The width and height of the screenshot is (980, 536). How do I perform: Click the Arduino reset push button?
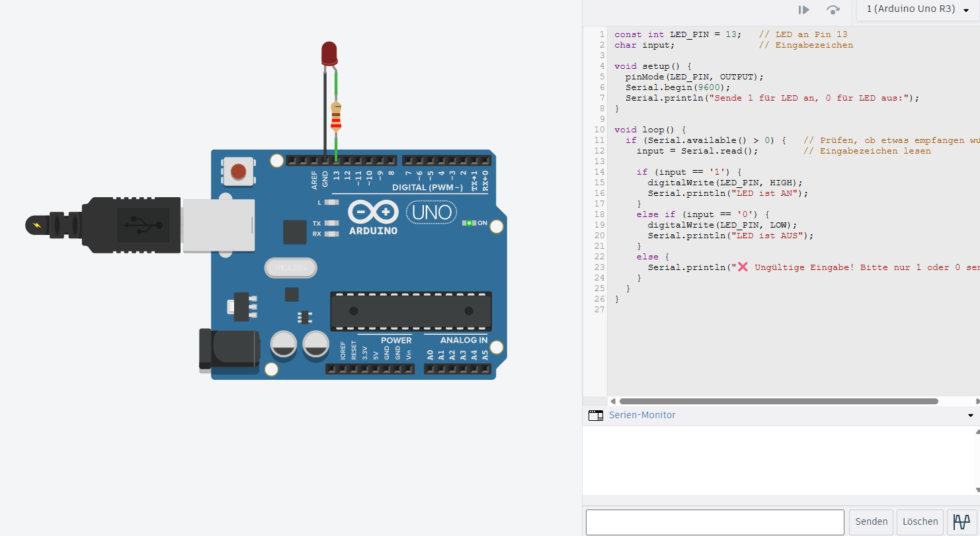(x=239, y=171)
